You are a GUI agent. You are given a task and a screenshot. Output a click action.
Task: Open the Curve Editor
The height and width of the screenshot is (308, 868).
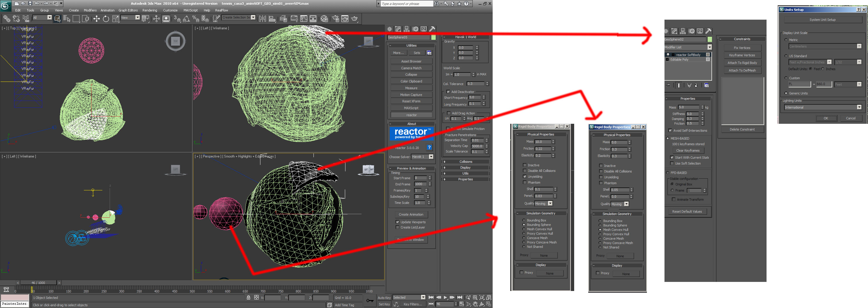[304, 18]
